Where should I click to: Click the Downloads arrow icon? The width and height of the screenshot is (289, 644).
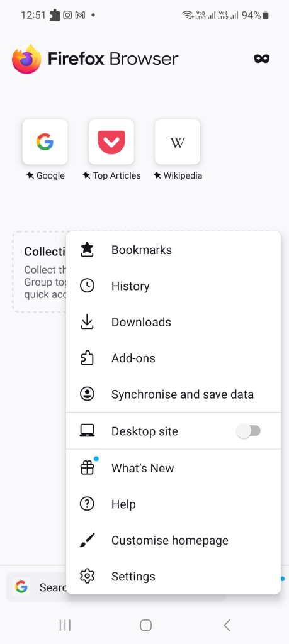pyautogui.click(x=87, y=322)
